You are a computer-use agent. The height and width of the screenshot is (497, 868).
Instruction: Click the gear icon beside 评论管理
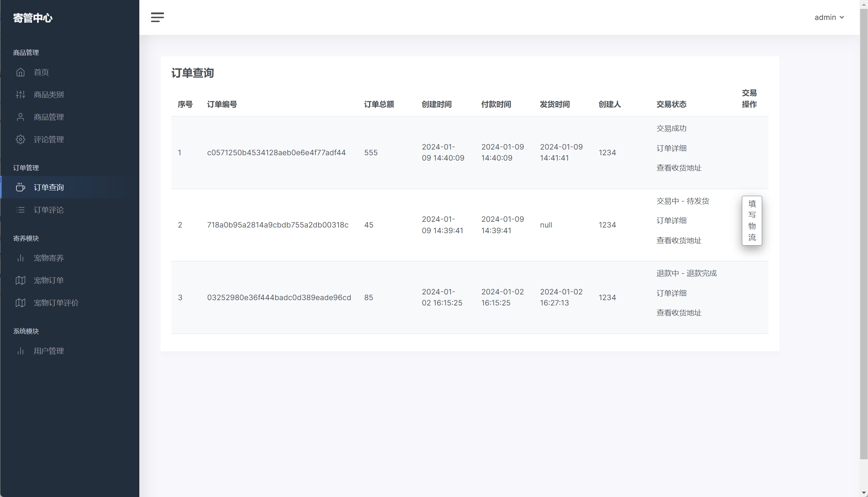pos(20,140)
